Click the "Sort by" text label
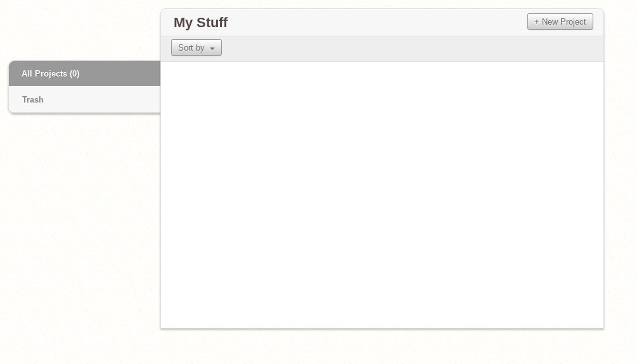The image size is (637, 364). [x=191, y=47]
